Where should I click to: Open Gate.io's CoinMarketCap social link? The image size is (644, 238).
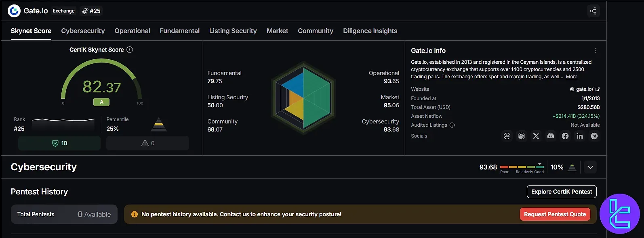pyautogui.click(x=507, y=136)
